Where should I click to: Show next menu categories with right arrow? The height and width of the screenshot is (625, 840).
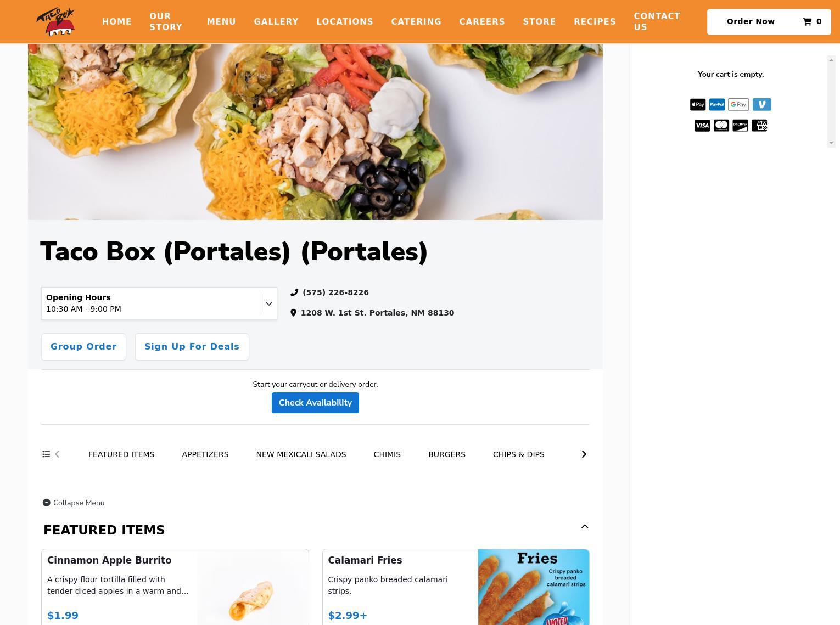coord(584,454)
